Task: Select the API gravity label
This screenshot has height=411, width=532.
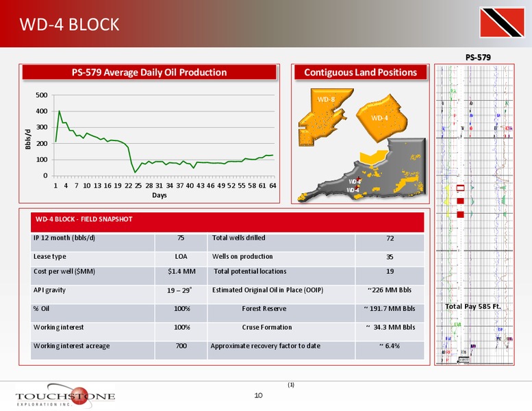Action: (49, 290)
